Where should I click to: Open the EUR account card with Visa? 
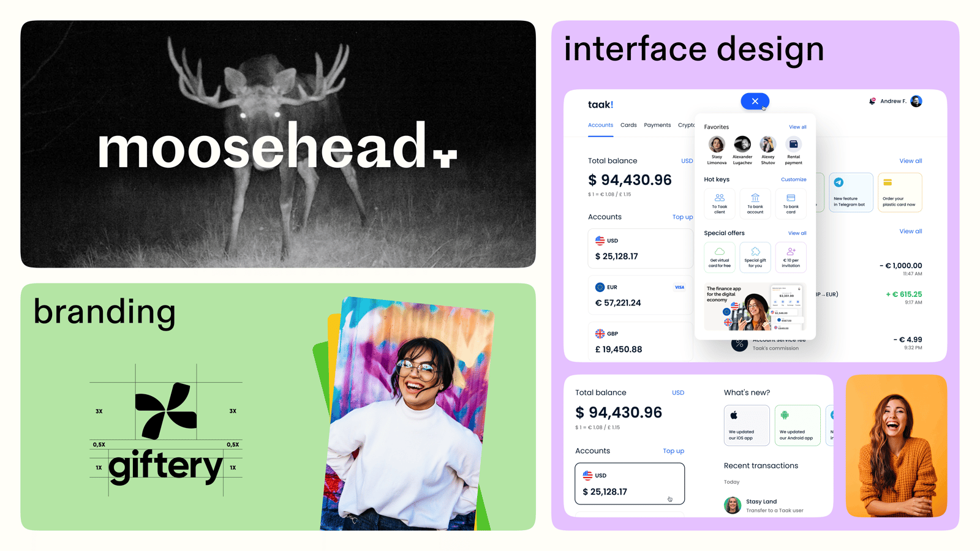pos(640,295)
